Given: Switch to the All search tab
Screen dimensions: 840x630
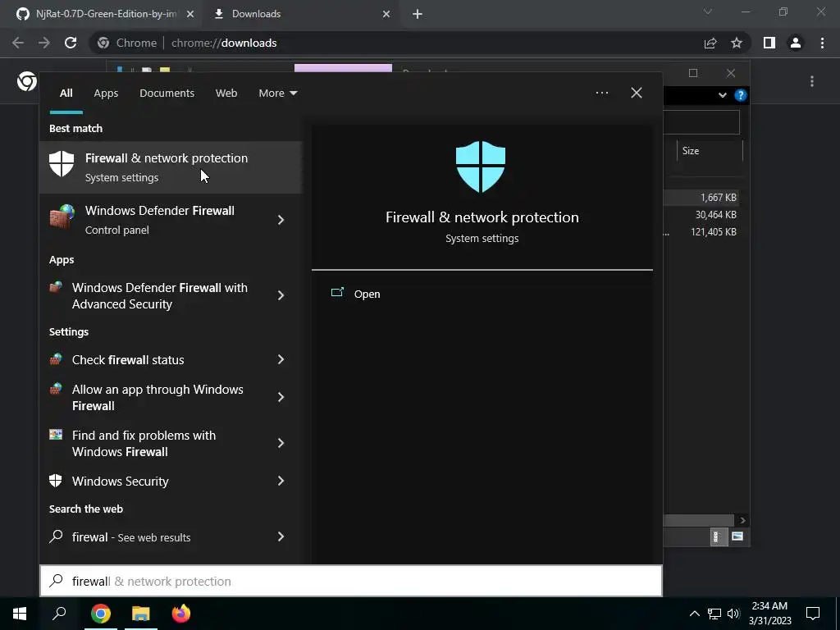Looking at the screenshot, I should 66,94.
